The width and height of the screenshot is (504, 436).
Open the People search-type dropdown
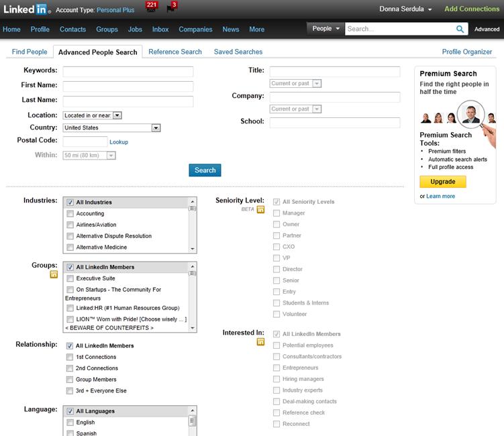click(326, 29)
